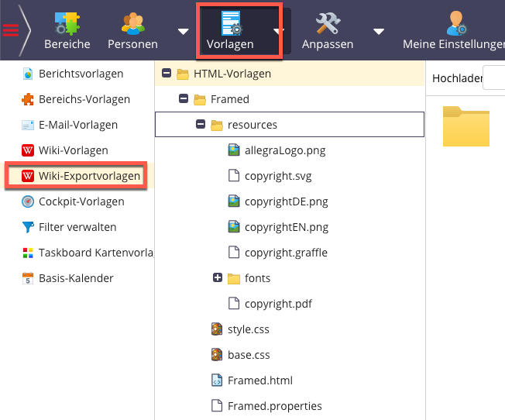This screenshot has width=505, height=420.
Task: Collapse the Framed folder node
Action: click(x=184, y=99)
